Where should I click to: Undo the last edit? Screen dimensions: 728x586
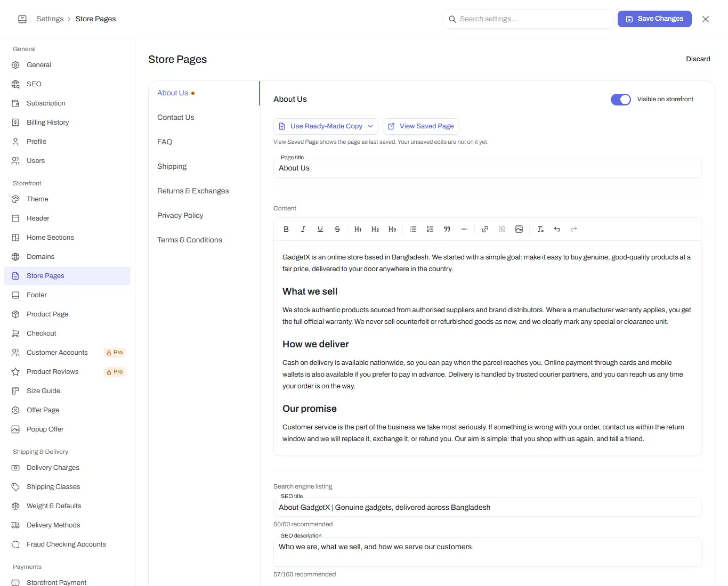tap(557, 229)
